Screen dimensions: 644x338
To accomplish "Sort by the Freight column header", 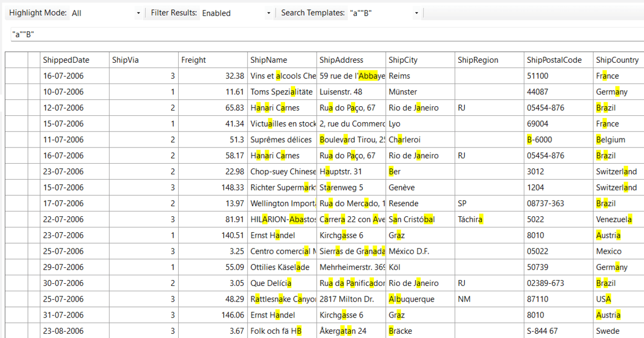I will click(212, 60).
